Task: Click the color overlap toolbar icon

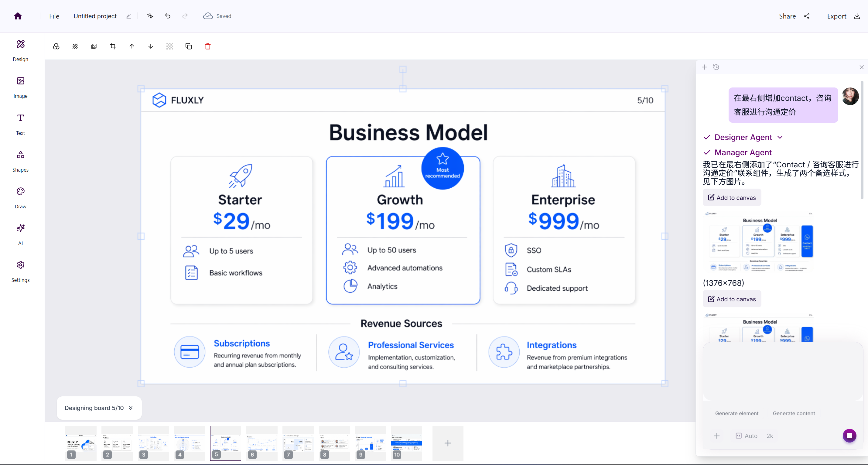Action: pyautogui.click(x=56, y=46)
